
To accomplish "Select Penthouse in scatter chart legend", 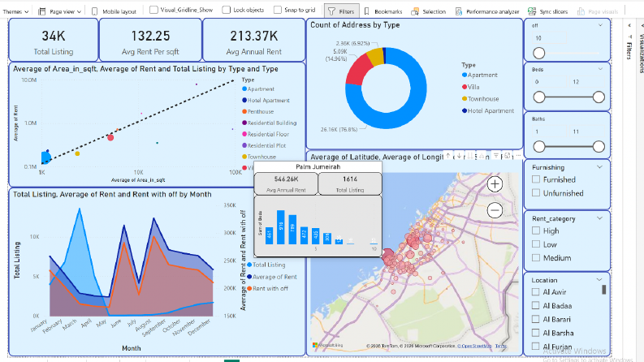I will point(258,112).
